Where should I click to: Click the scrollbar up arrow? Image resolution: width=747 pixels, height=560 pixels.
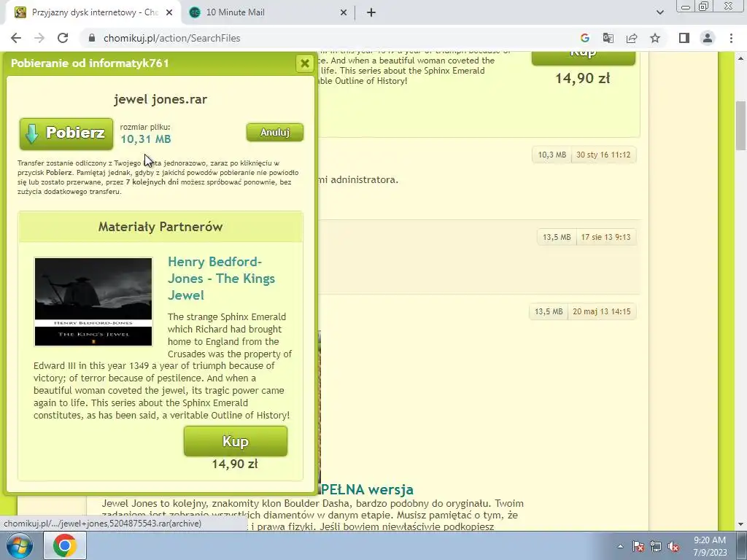click(x=740, y=58)
